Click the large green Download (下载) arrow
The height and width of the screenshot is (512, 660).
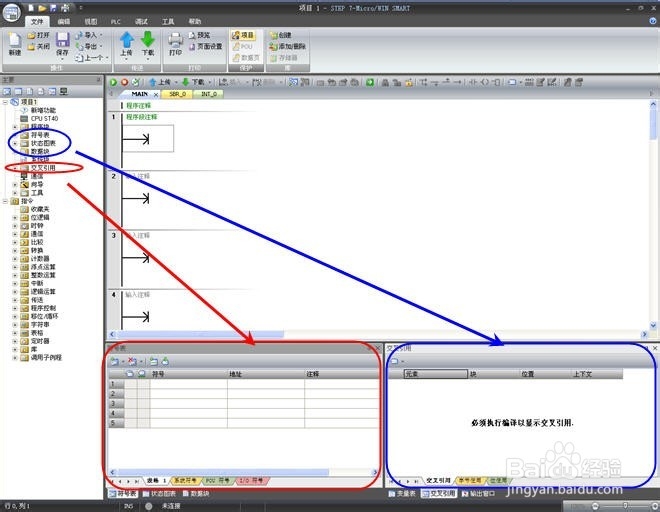click(148, 39)
